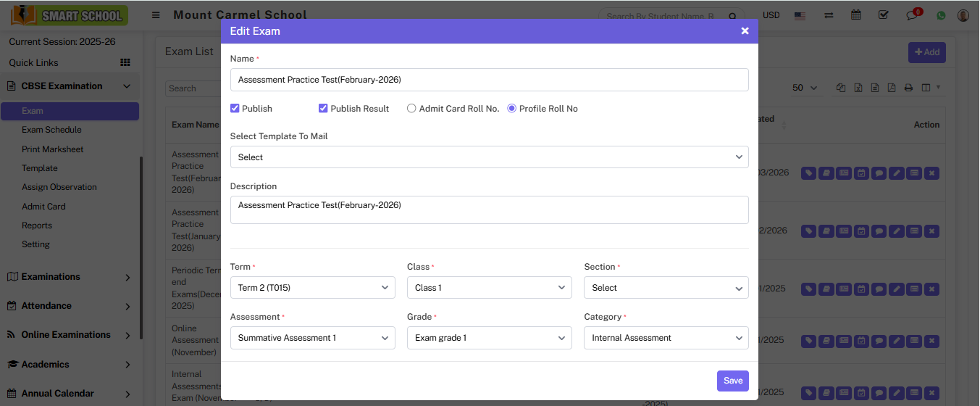The image size is (980, 406).
Task: Uncheck the Publish checkbox
Action: (x=235, y=109)
